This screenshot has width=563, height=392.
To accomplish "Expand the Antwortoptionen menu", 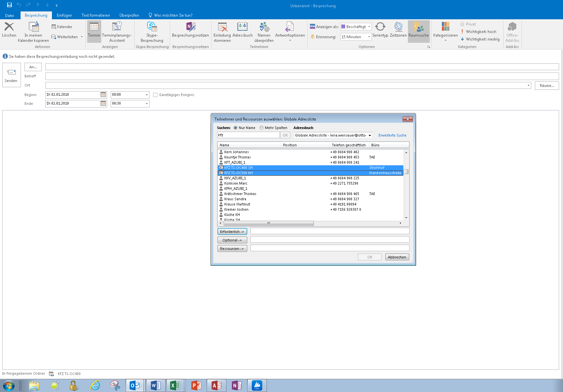I will [x=290, y=32].
